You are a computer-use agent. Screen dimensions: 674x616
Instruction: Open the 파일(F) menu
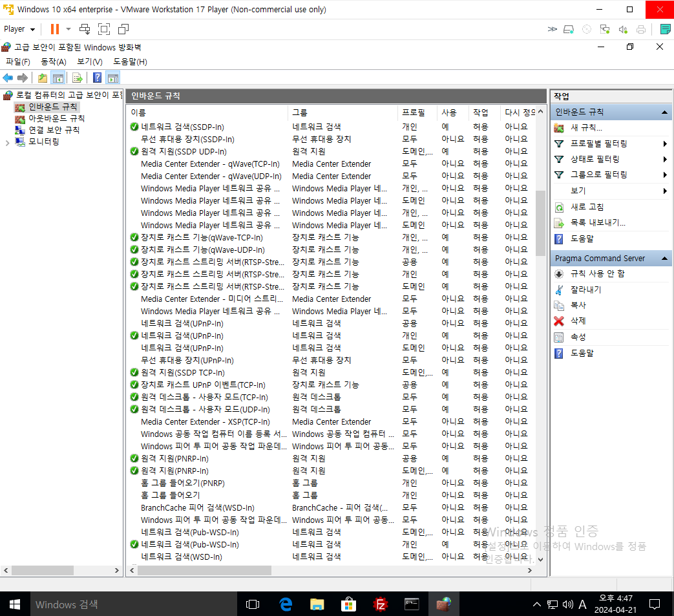click(18, 62)
